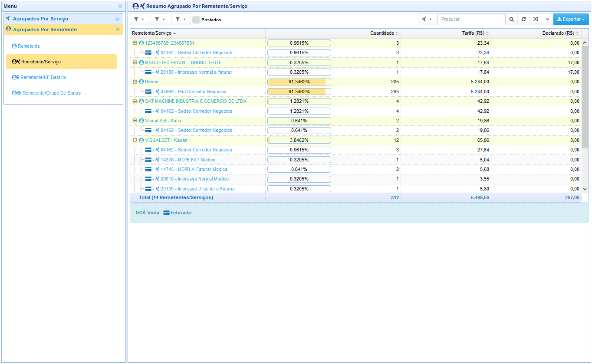Click user icon beside MAQUETEC BRASIL
Screen dimensions: 592x364
point(141,62)
